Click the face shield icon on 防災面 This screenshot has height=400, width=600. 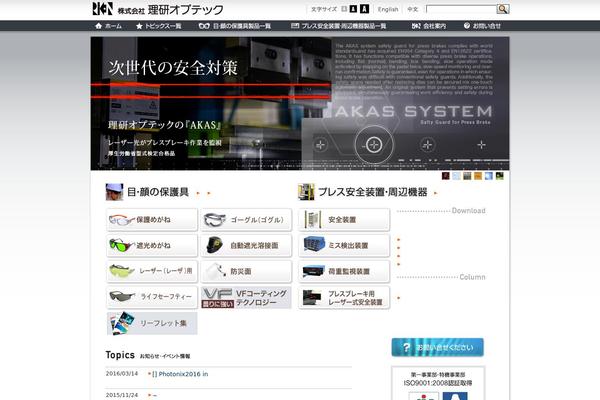pos(215,271)
